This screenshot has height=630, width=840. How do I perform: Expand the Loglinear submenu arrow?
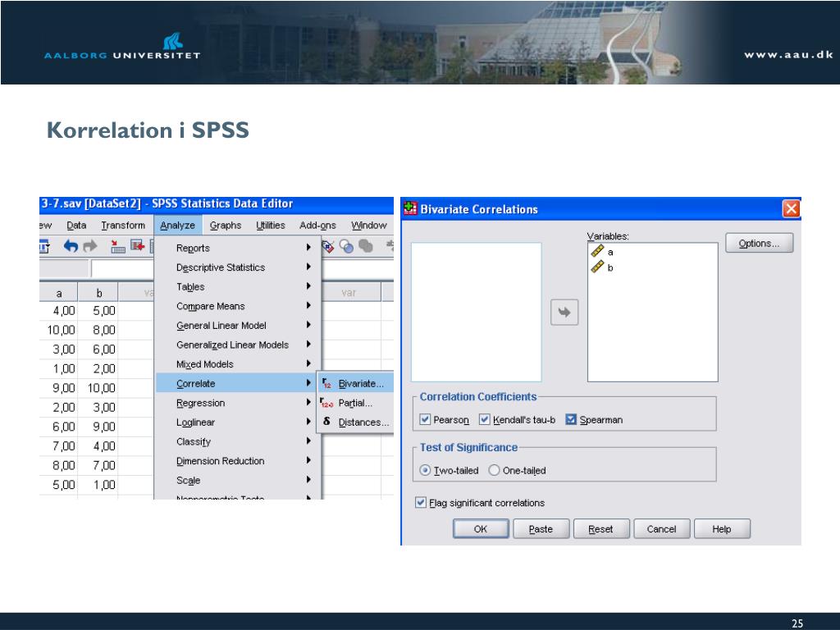(308, 422)
